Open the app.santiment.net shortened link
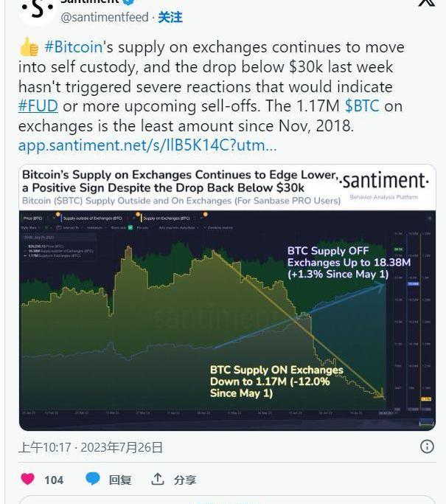This screenshot has width=446, height=504. [x=147, y=145]
